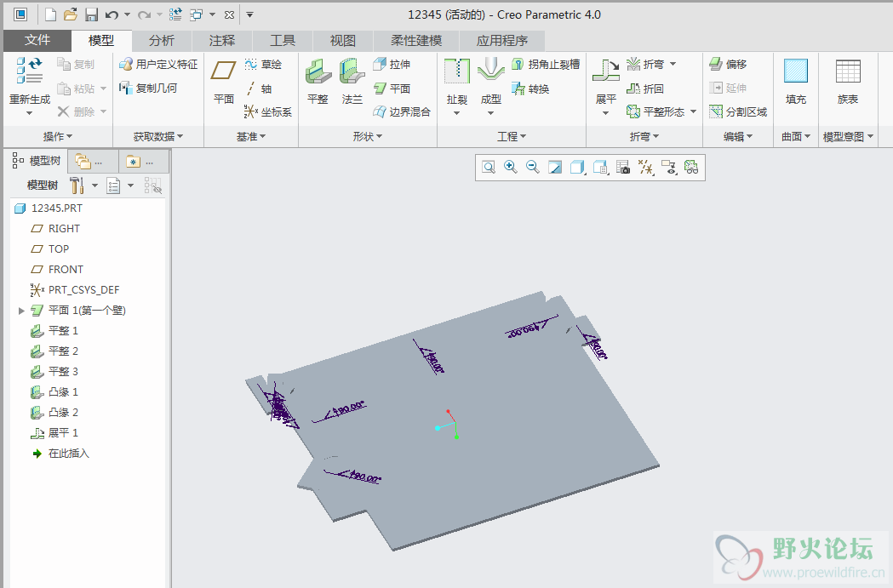893x588 pixels.
Task: Open the folder browser navigator tab
Action: tap(93, 163)
